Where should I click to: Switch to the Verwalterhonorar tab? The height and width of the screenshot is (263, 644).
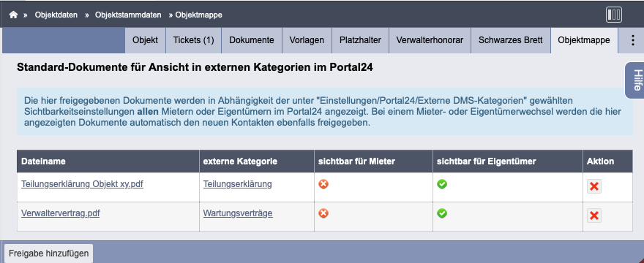pyautogui.click(x=430, y=40)
